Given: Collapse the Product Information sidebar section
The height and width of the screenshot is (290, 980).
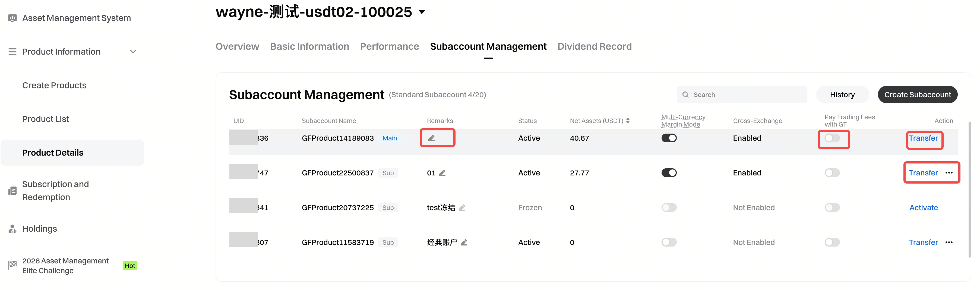Looking at the screenshot, I should click(x=133, y=52).
